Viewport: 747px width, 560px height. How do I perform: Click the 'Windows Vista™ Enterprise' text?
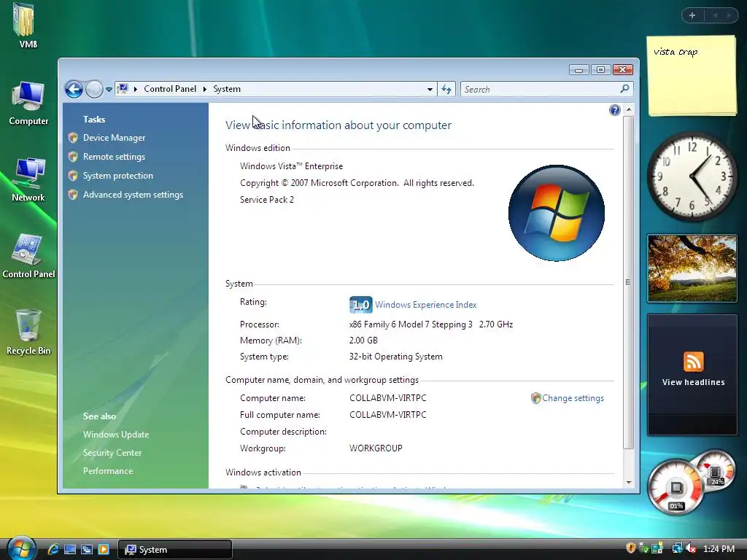click(291, 166)
